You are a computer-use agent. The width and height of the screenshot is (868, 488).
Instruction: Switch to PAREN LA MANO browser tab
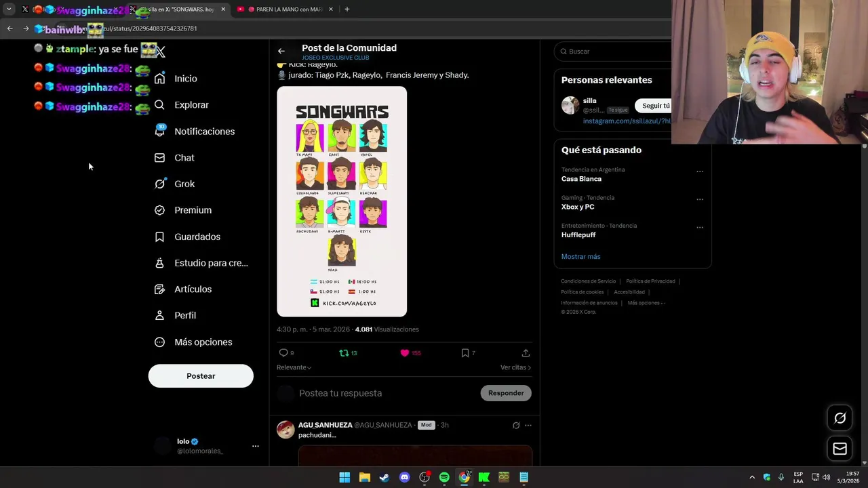[283, 9]
